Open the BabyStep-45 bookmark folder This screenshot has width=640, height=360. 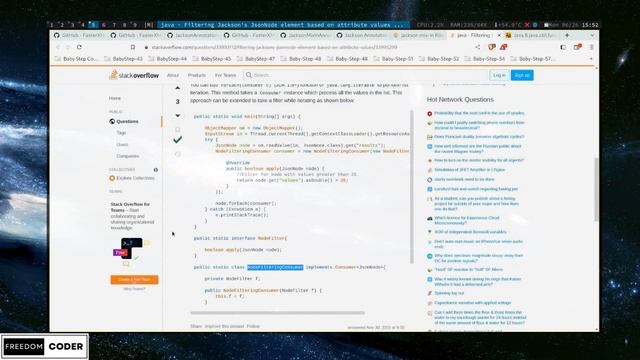coord(211,59)
